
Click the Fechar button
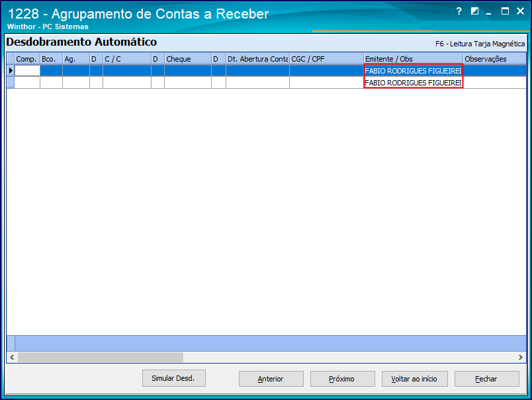486,379
